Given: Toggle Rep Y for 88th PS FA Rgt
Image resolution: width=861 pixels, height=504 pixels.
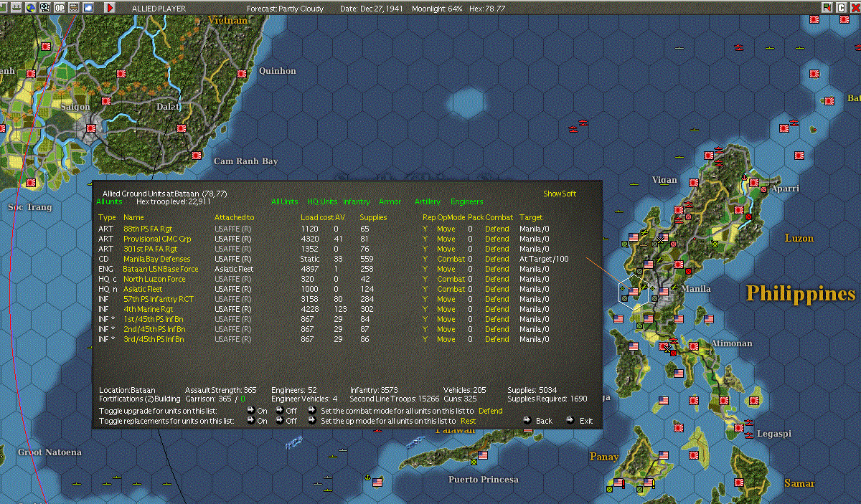Looking at the screenshot, I should click(x=425, y=229).
